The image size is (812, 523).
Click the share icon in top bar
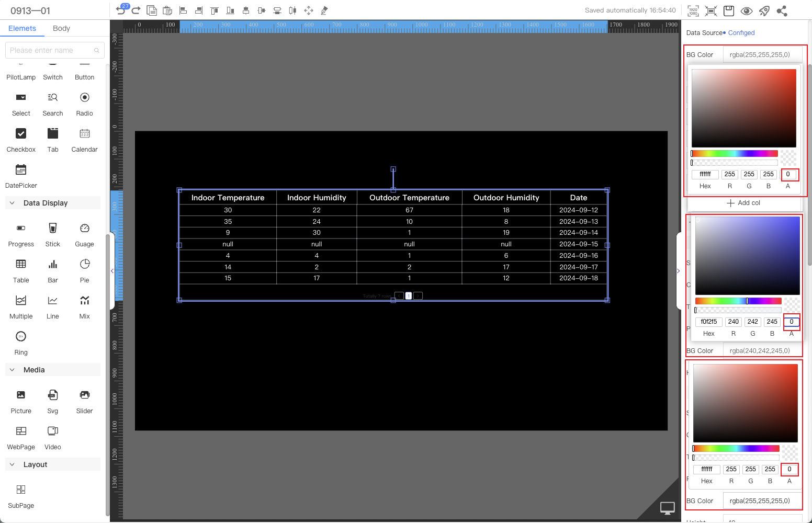782,10
